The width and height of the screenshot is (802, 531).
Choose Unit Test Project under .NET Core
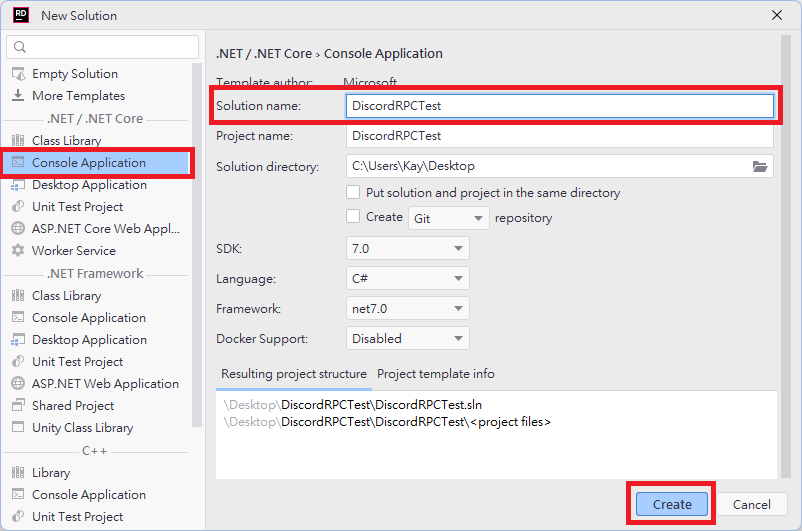click(x=77, y=207)
